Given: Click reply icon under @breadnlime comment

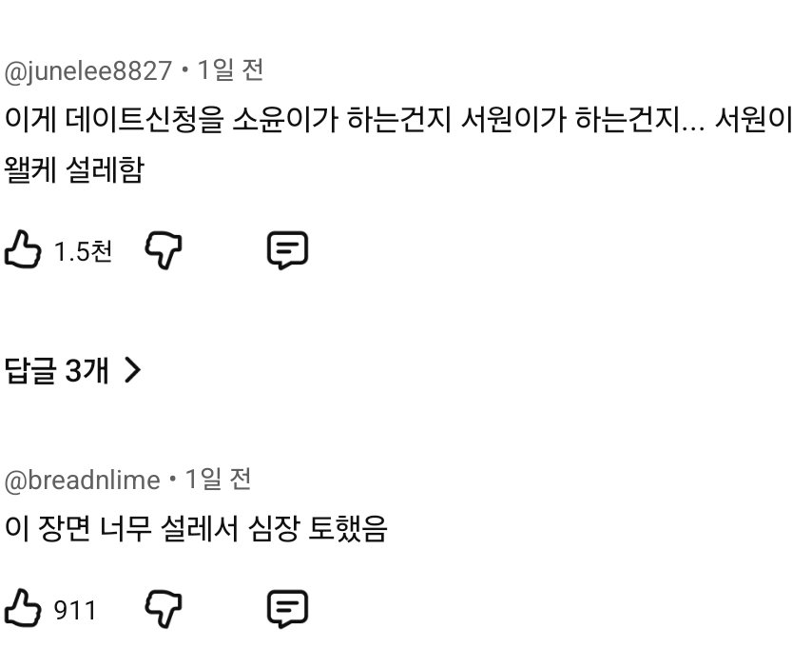Looking at the screenshot, I should 287,609.
